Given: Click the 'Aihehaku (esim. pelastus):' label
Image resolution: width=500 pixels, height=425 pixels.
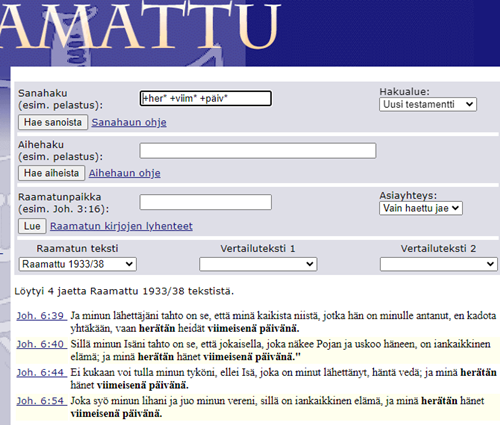Looking at the screenshot, I should pos(60,151).
